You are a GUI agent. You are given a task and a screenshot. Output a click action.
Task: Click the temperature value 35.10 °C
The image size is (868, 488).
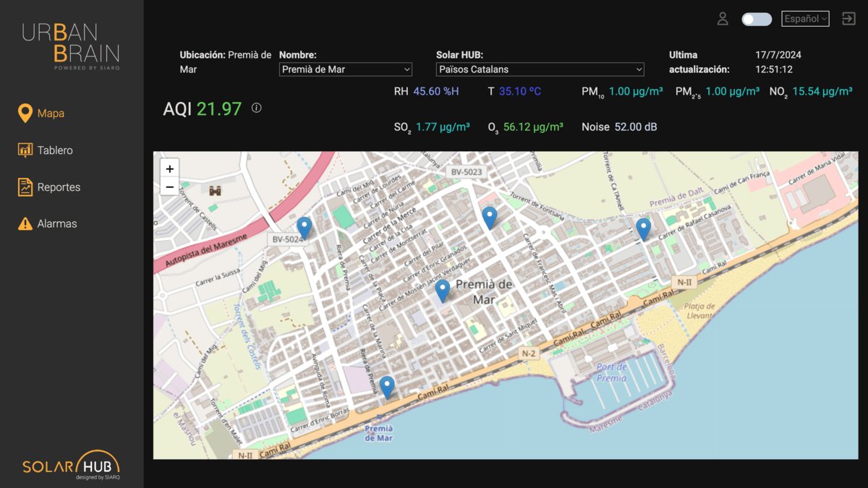click(x=520, y=92)
